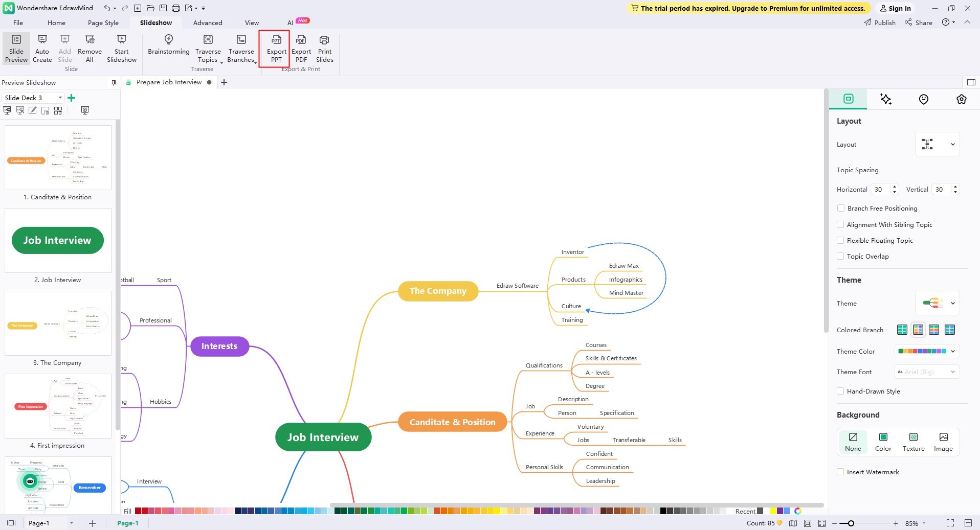Enable Alignment With Sibling Topic
This screenshot has width=980, height=530.
[840, 224]
